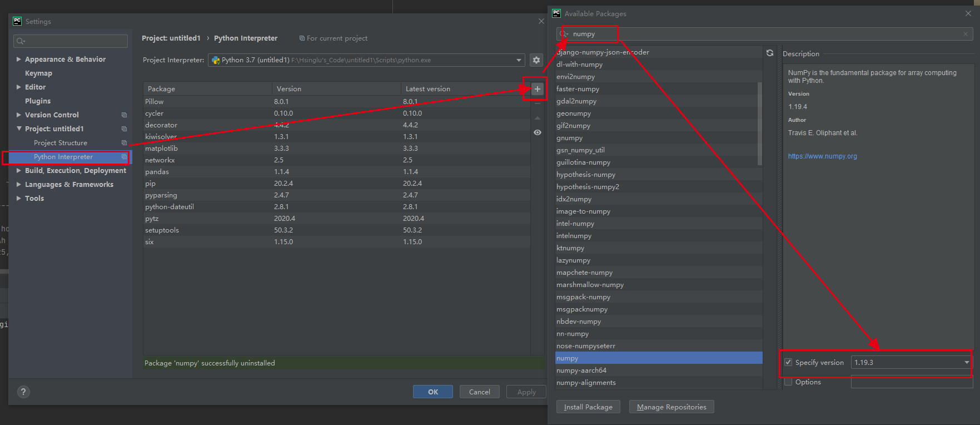Click the OK button
The image size is (980, 425).
[433, 392]
